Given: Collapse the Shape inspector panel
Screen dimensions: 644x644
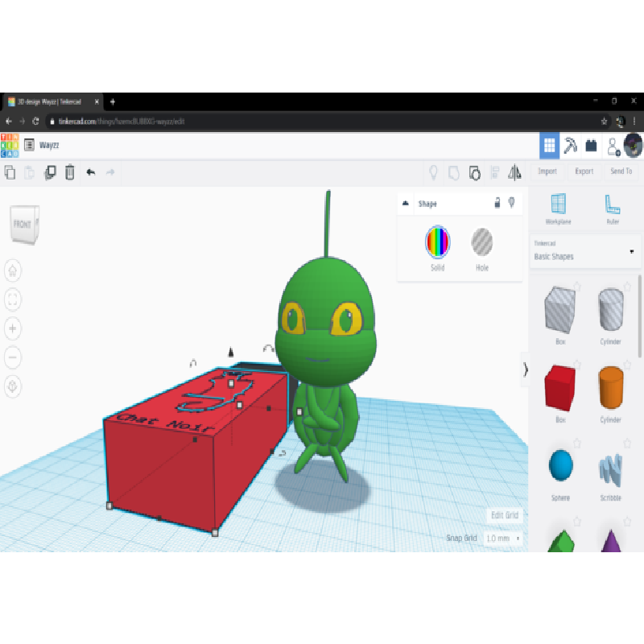Looking at the screenshot, I should click(x=405, y=204).
